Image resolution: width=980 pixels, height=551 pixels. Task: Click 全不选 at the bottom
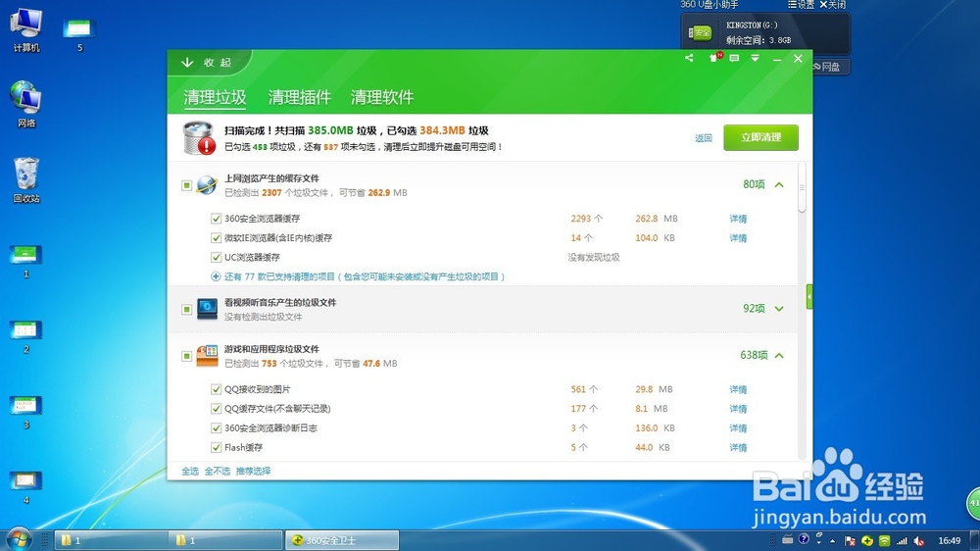[217, 471]
